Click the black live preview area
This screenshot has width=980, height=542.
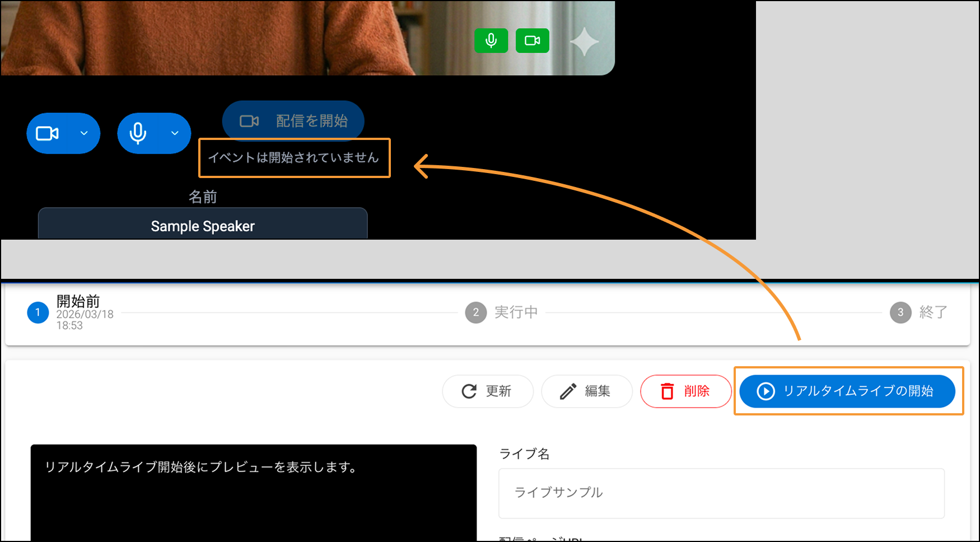253,498
